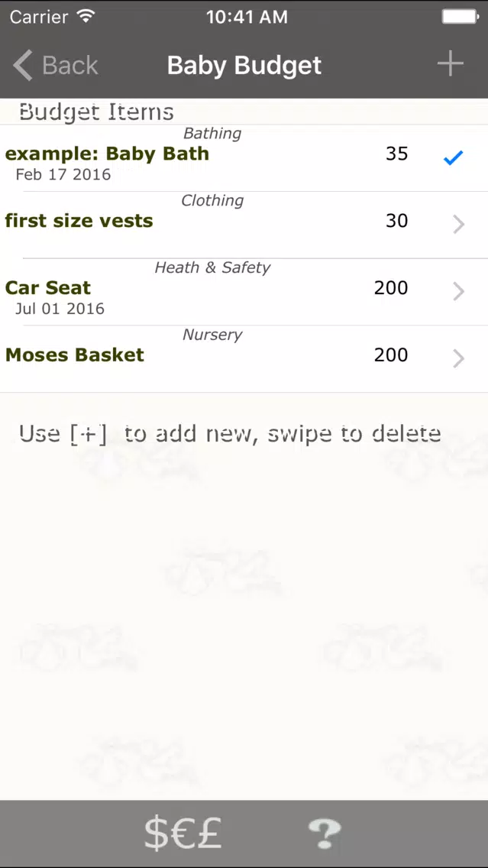Tap the back arrow chevron icon
The image size is (488, 868).
point(23,65)
